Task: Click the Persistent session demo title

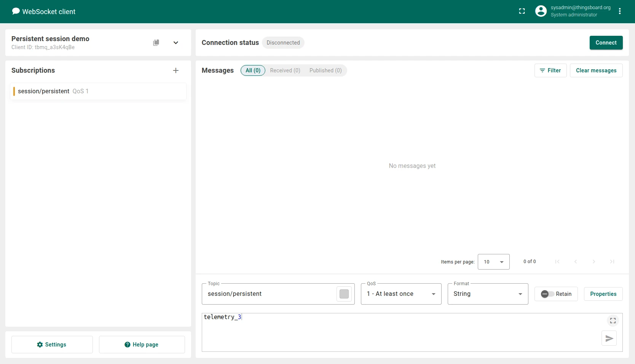Action: coord(50,39)
